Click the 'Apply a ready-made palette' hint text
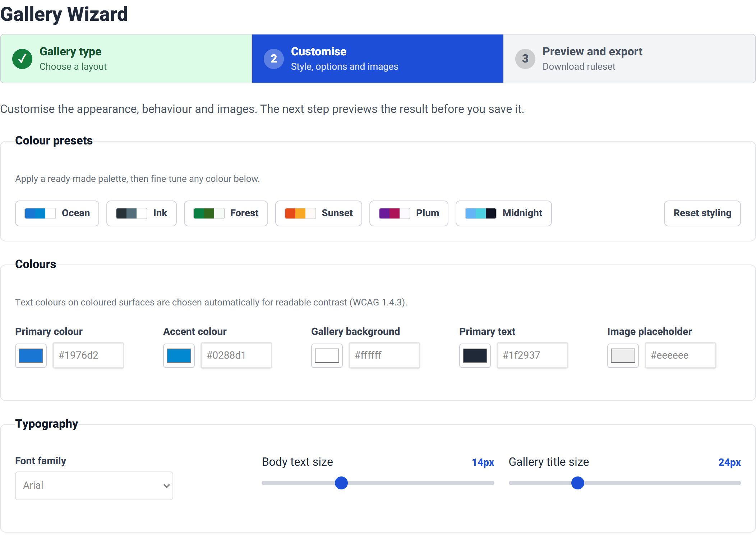 (137, 179)
